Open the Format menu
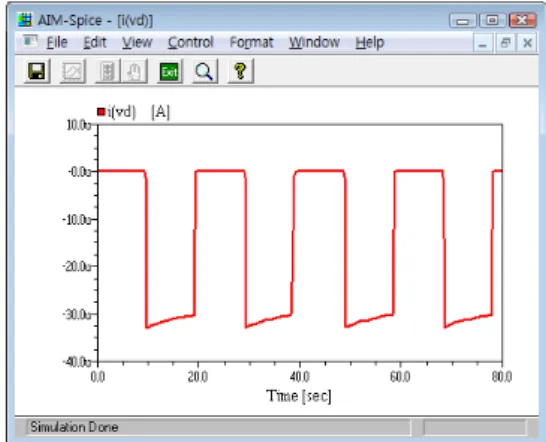The image size is (546, 442). [x=251, y=42]
